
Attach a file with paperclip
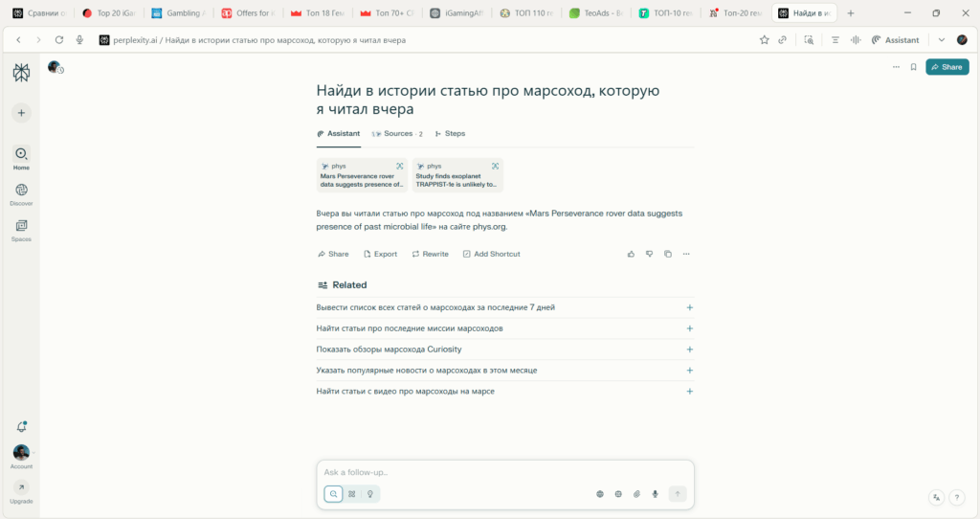636,494
